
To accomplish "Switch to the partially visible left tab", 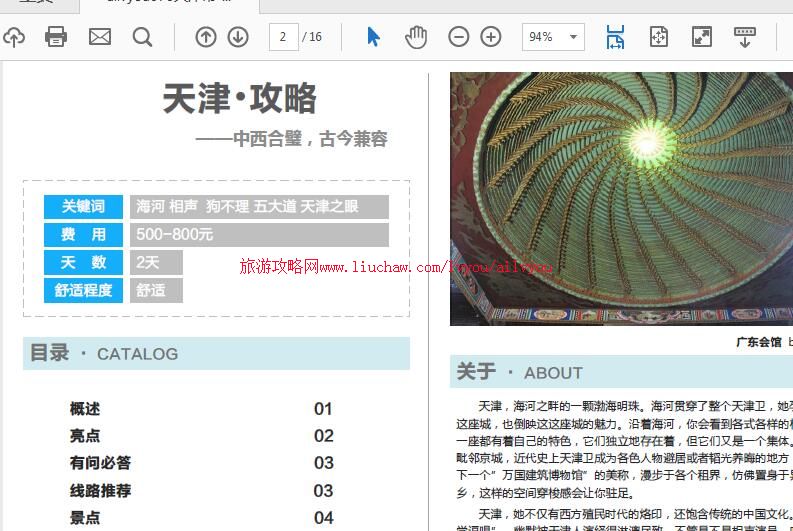I will pyautogui.click(x=35, y=3).
